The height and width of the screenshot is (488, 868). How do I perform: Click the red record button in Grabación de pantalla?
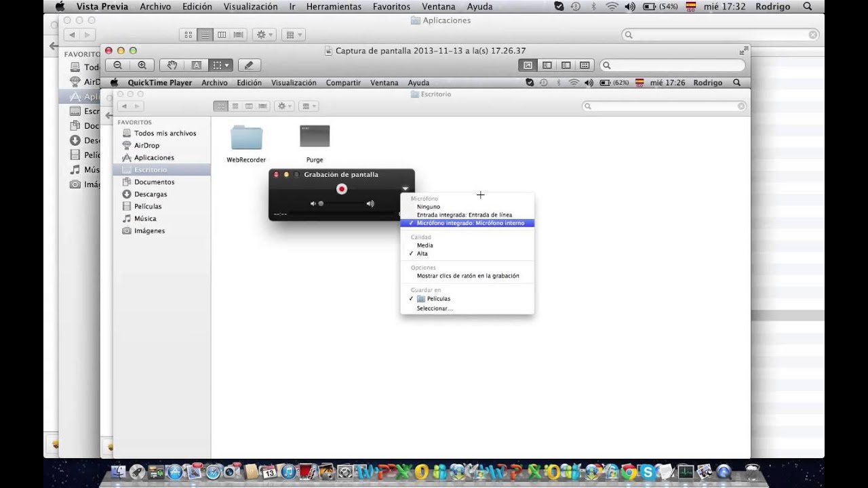342,189
